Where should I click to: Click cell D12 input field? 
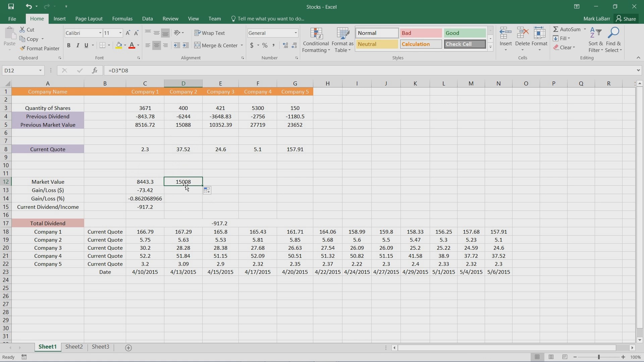[183, 182]
